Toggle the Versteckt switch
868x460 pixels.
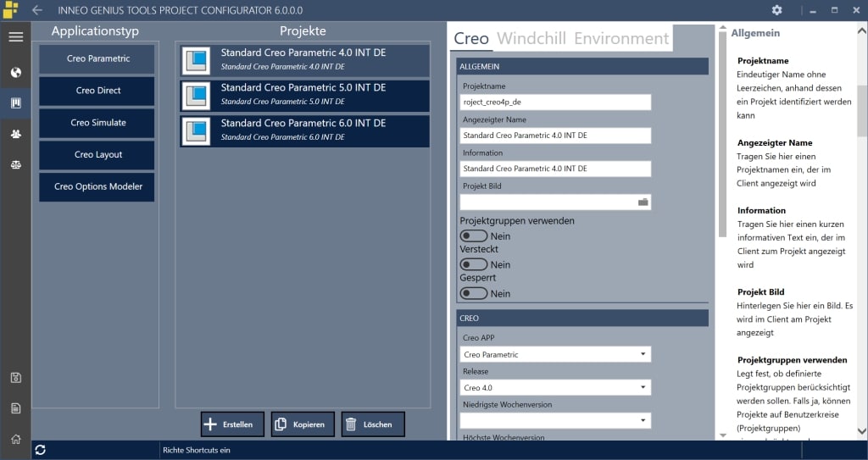click(473, 264)
